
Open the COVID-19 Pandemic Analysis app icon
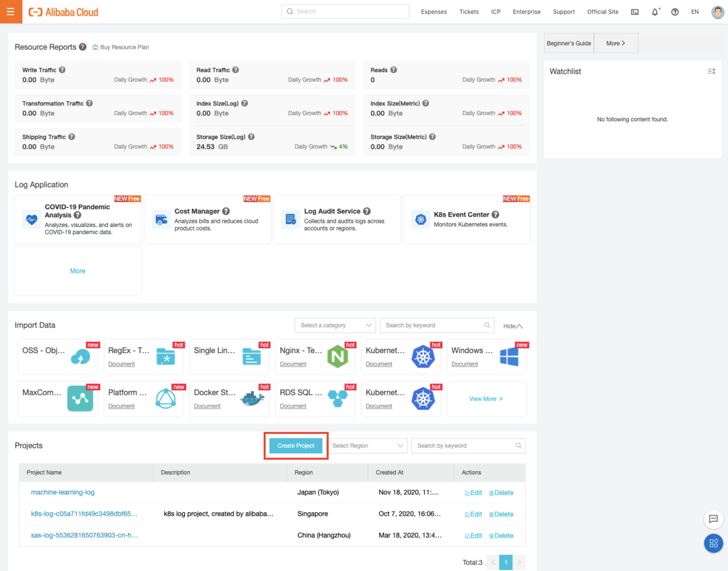pos(32,219)
